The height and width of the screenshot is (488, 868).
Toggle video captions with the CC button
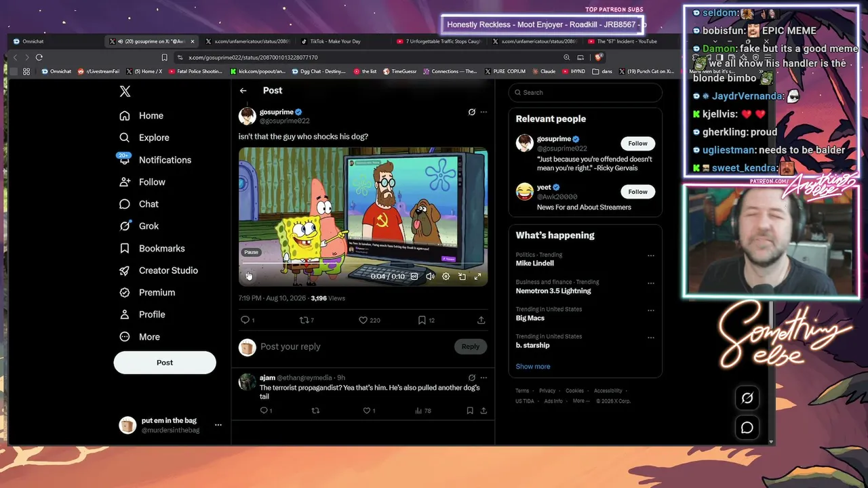(x=414, y=277)
